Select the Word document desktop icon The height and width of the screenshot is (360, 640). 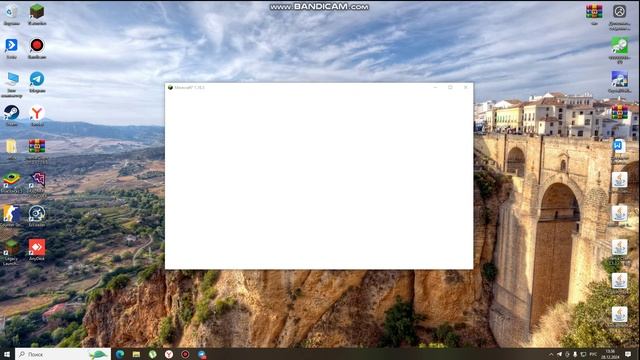tap(619, 146)
